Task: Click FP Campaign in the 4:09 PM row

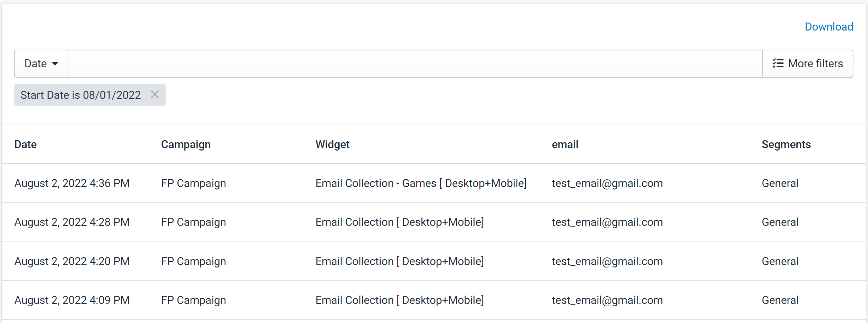Action: (x=193, y=300)
